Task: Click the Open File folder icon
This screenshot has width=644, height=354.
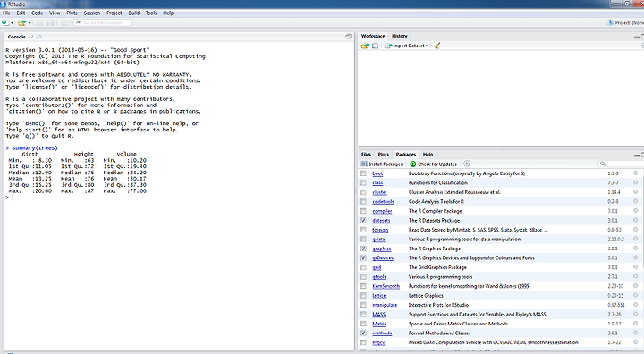Action: tap(21, 23)
